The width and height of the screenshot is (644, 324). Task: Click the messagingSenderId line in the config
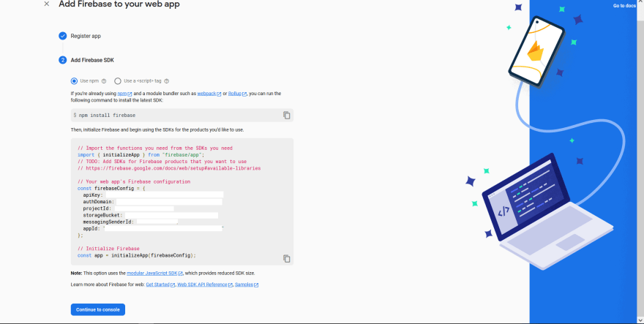(x=130, y=222)
